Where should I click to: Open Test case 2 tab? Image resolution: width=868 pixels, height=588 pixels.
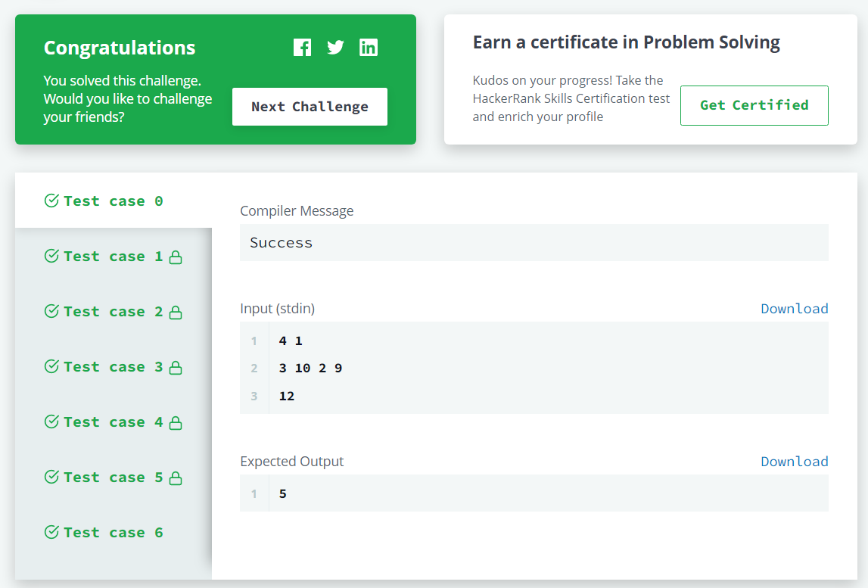tap(114, 311)
